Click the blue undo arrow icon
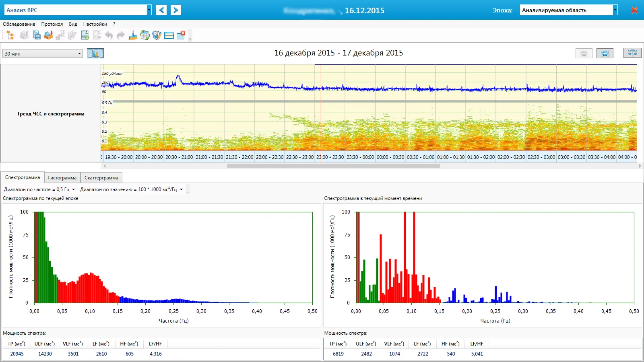Viewport: 644px width, 362px height. coord(109,35)
